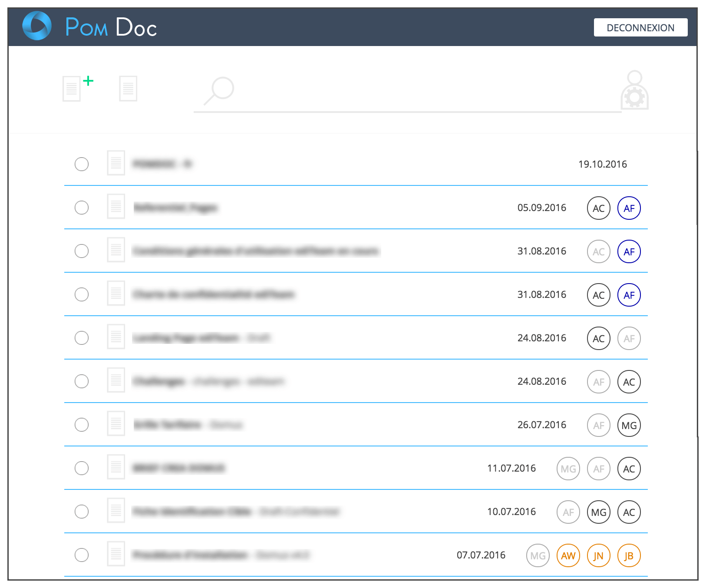Viewport: 706px width, 588px height.
Task: Open the document icon in the 19.10.2016 row
Action: pyautogui.click(x=116, y=163)
